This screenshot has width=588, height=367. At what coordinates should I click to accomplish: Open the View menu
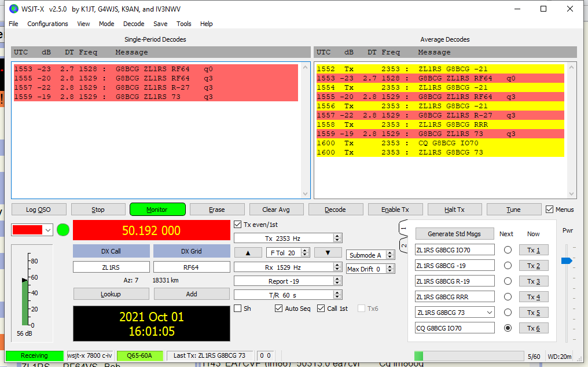pyautogui.click(x=83, y=24)
